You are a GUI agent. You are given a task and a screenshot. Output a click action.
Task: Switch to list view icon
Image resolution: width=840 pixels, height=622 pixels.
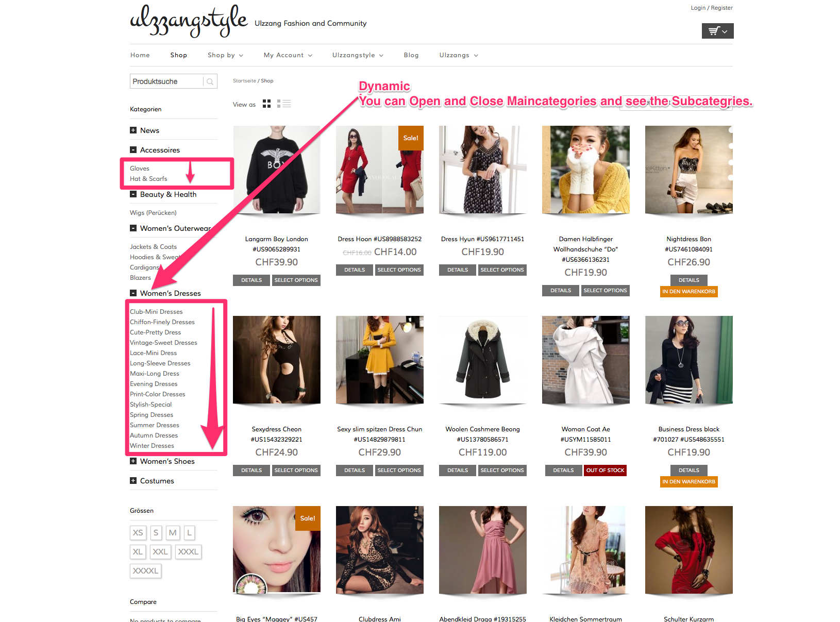284,104
